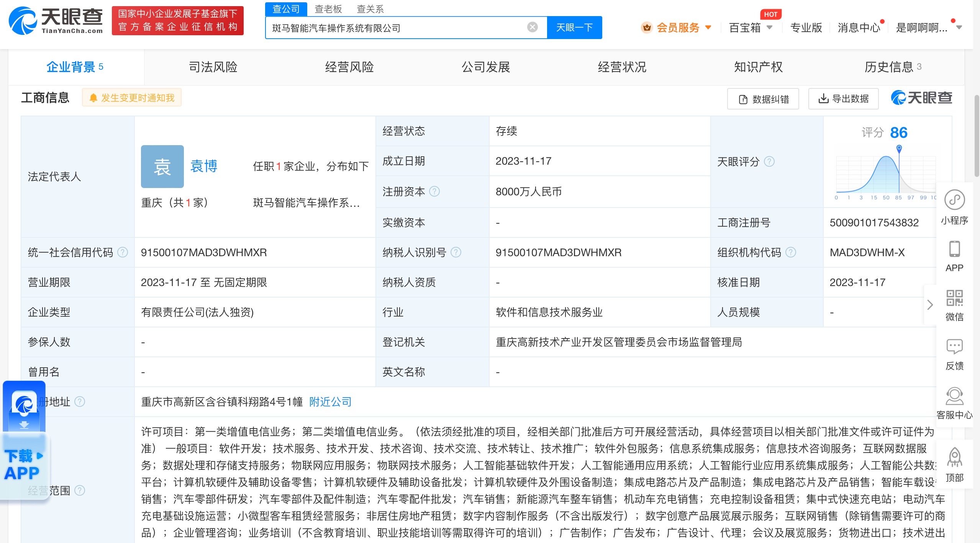980x543 pixels.
Task: Click help icon beside 纳税人识别号
Action: (456, 252)
